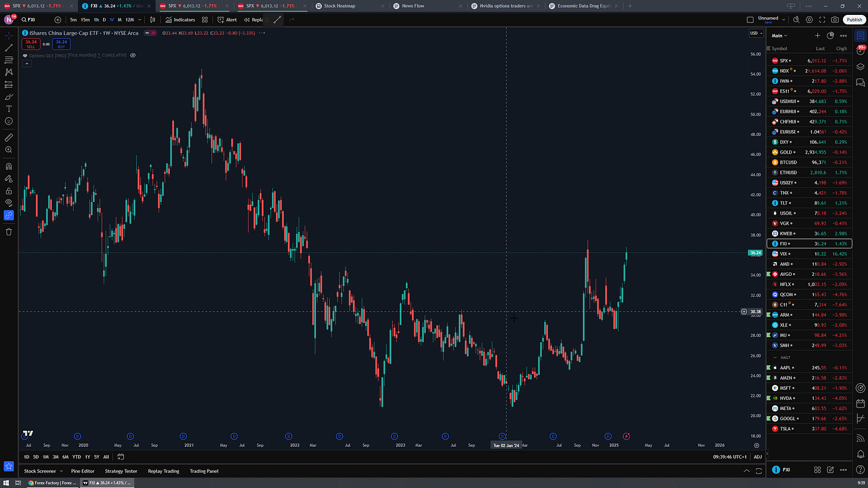Open the Pine Editor panel

(x=82, y=471)
